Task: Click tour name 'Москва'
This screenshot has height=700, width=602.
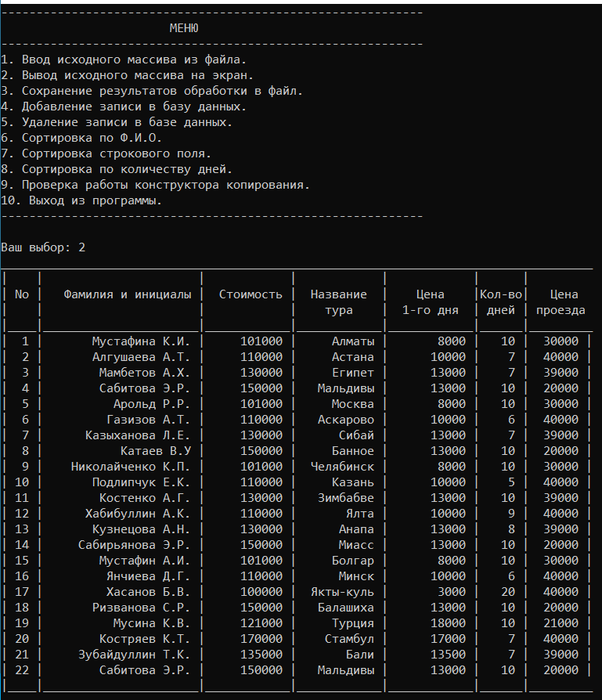Action: (353, 403)
